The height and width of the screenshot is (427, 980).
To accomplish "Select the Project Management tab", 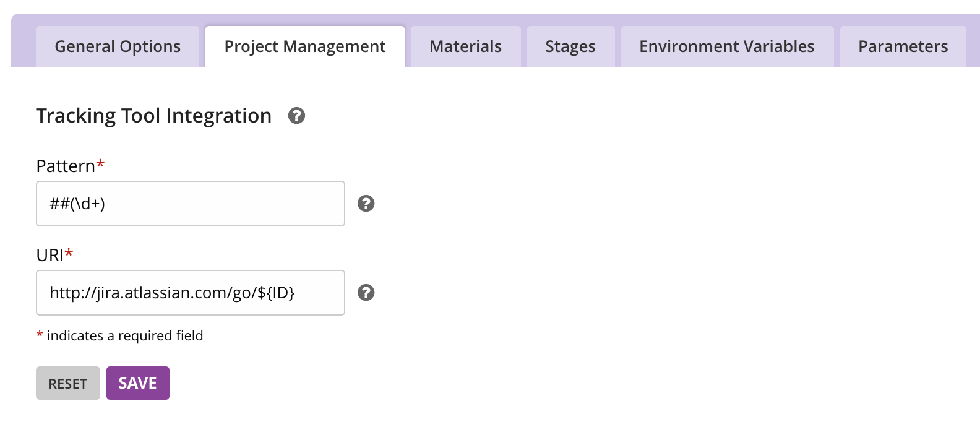I will pyautogui.click(x=305, y=46).
